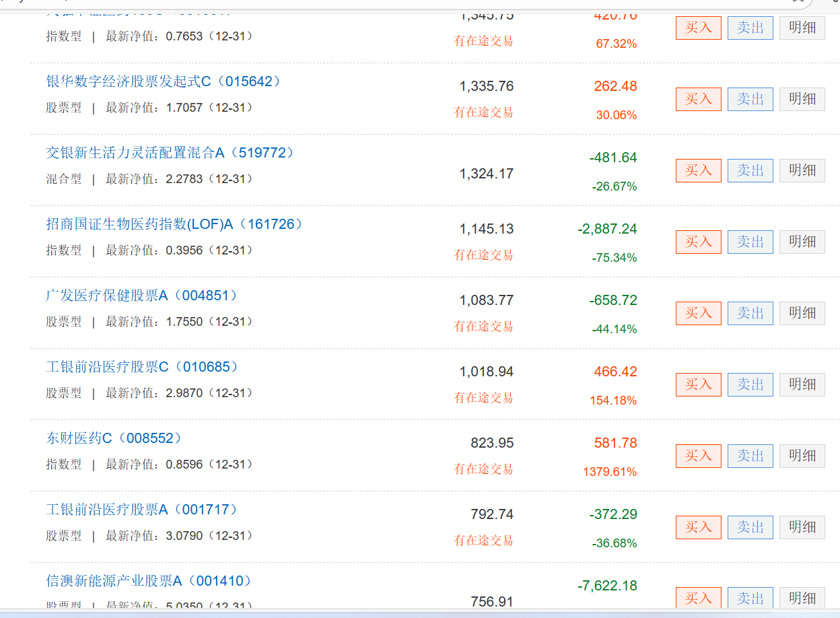
Task: Open fund 招商国证生物医药指数(LOF)A (161726)
Action: click(x=175, y=224)
